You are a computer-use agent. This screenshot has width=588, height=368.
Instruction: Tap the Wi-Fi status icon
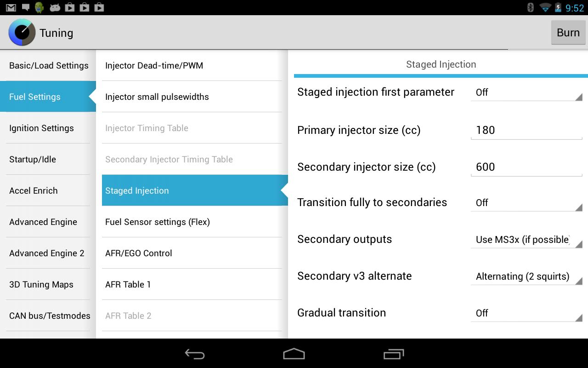[x=545, y=7]
